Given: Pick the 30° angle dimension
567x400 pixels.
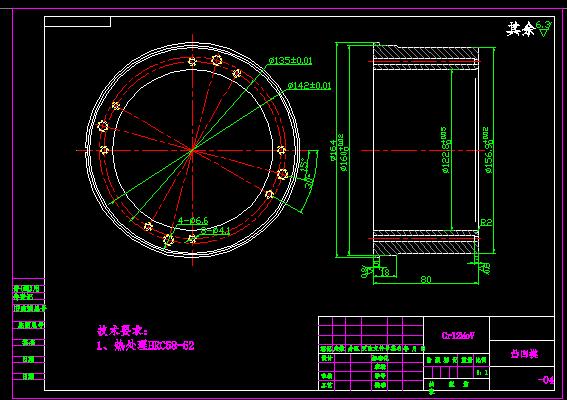Looking at the screenshot, I should [x=310, y=181].
